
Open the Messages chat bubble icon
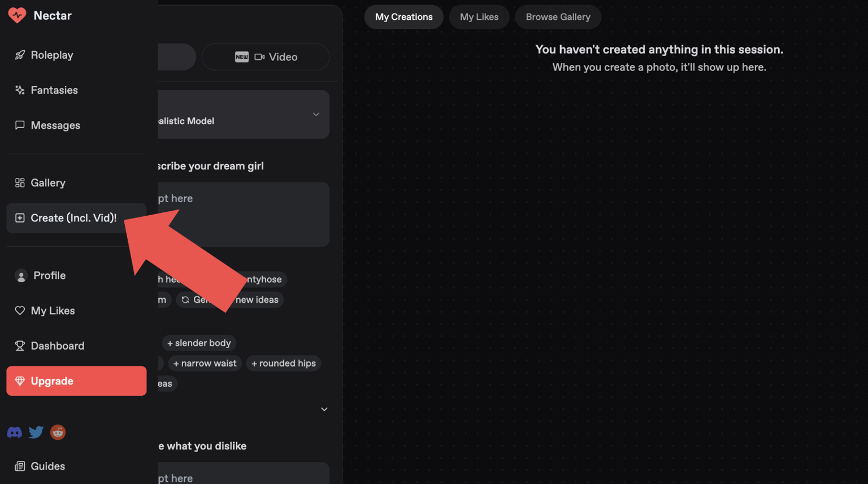pyautogui.click(x=20, y=125)
